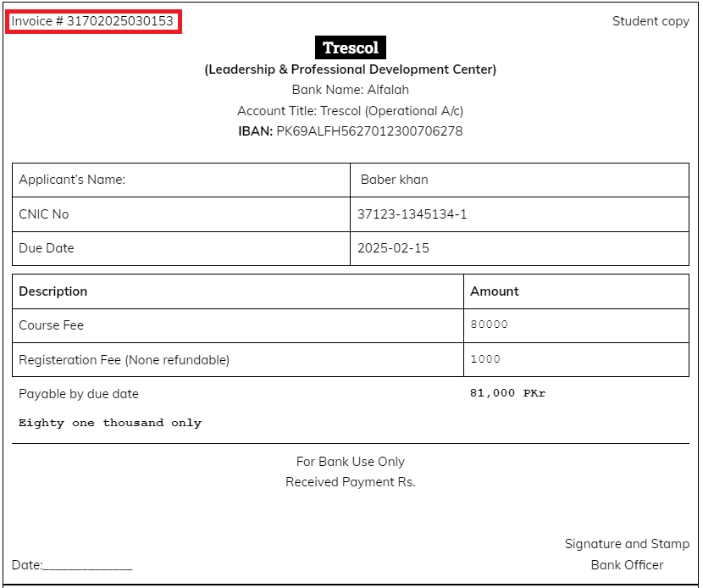Click the "For Bank Use Only" heading
Screen dimensions: 703x588
[x=351, y=462]
